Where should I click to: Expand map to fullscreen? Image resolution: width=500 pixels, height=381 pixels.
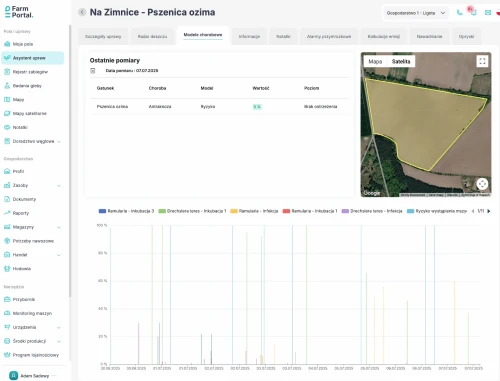(x=482, y=61)
